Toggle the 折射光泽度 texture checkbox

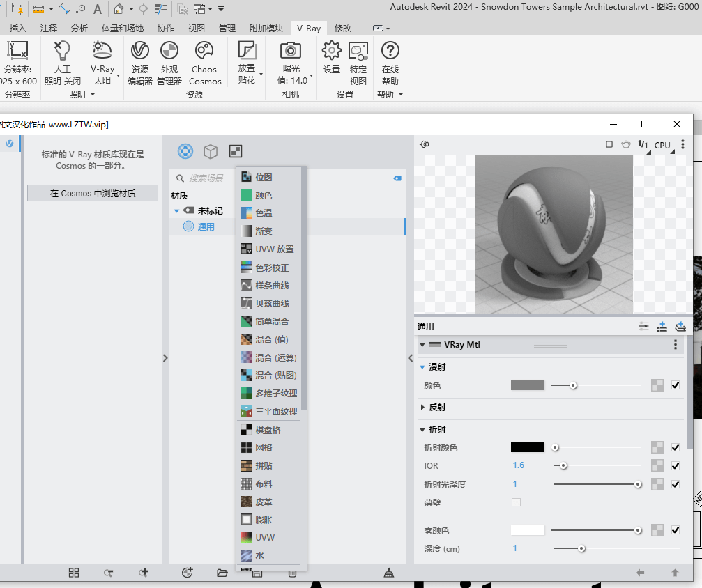(676, 484)
